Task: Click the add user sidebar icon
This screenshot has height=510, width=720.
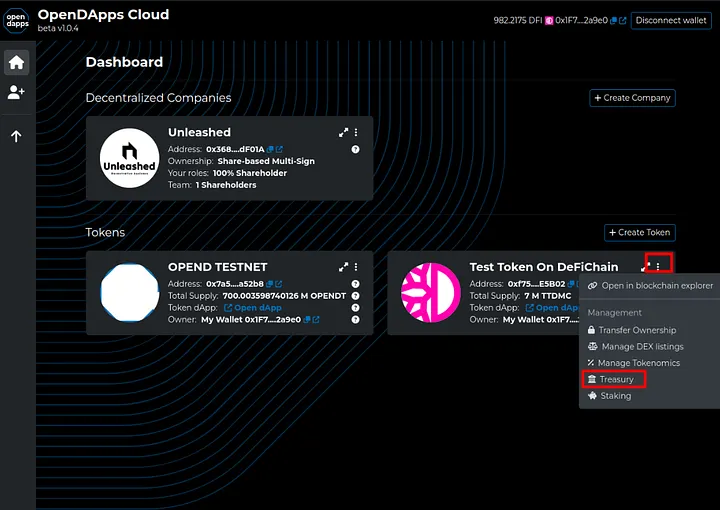Action: tap(16, 92)
